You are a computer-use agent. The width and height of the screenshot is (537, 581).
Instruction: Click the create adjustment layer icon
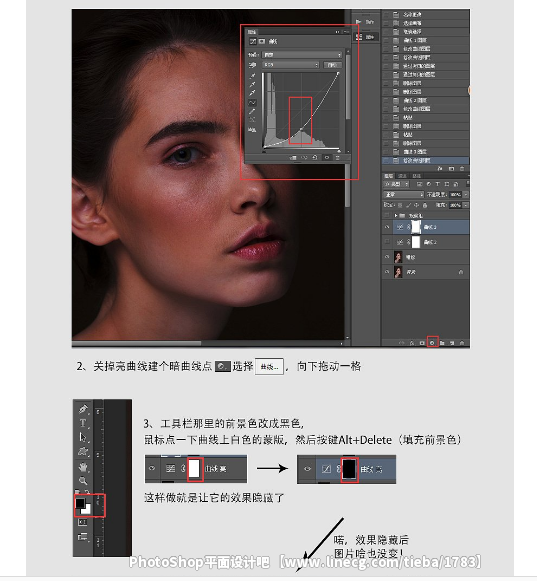(x=432, y=343)
